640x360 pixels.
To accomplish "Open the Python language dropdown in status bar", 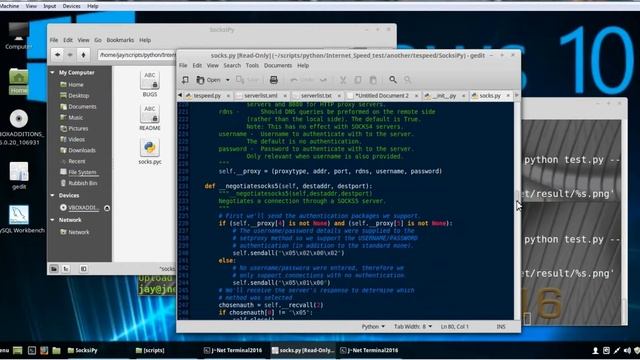I will (373, 327).
